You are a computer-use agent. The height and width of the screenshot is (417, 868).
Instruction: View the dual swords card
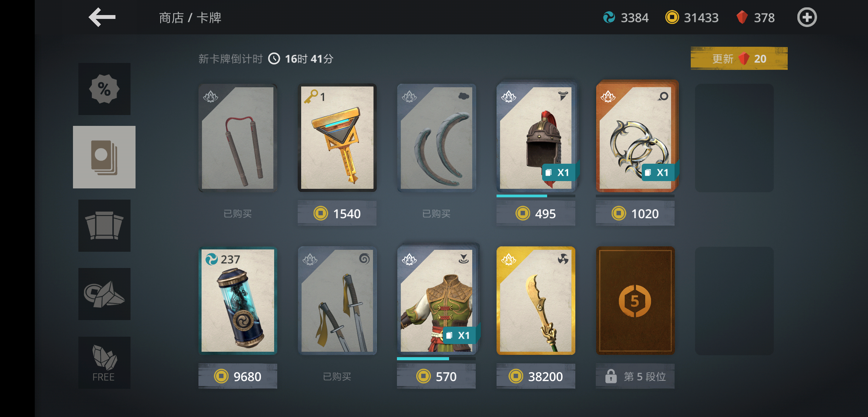[337, 301]
